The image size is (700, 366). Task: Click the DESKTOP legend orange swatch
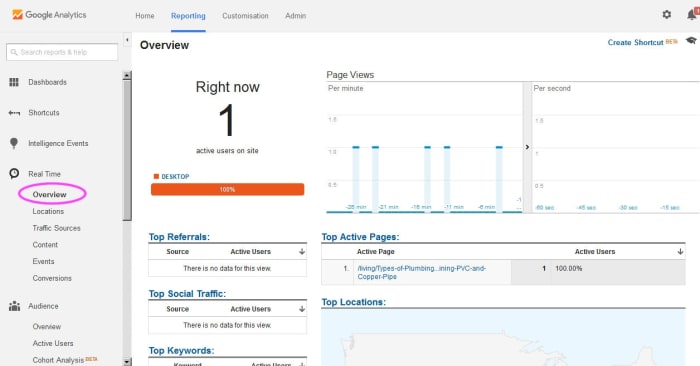pyautogui.click(x=156, y=176)
